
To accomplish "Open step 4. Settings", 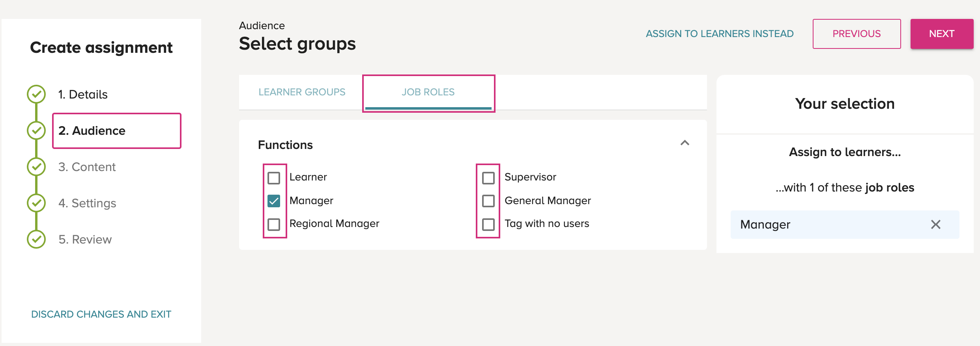I will click(87, 203).
